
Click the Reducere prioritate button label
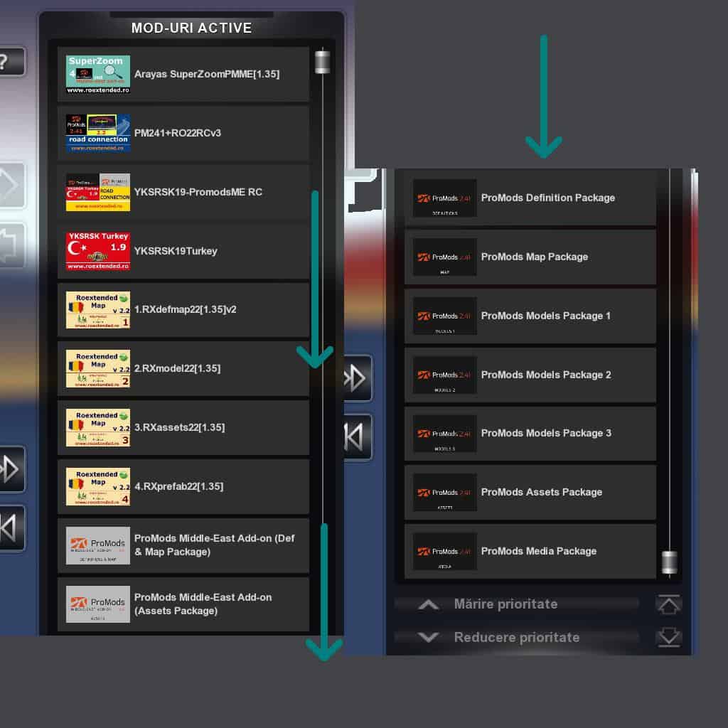click(x=516, y=638)
